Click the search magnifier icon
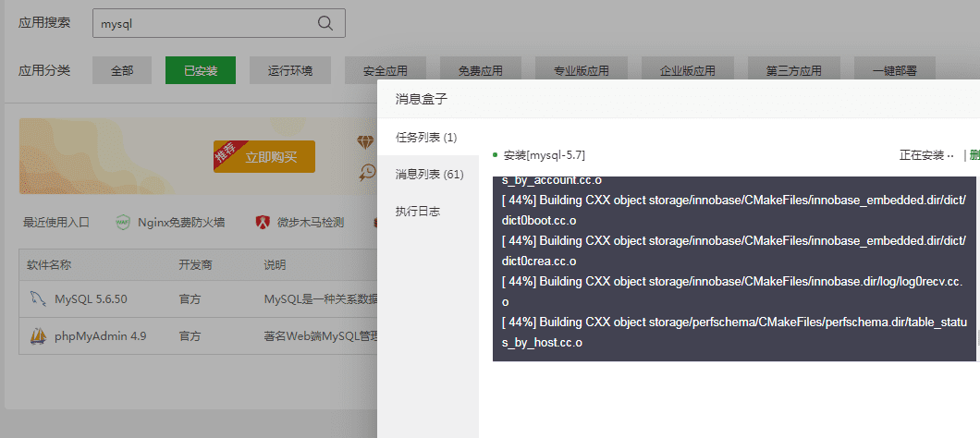The height and width of the screenshot is (438, 980). [x=325, y=23]
